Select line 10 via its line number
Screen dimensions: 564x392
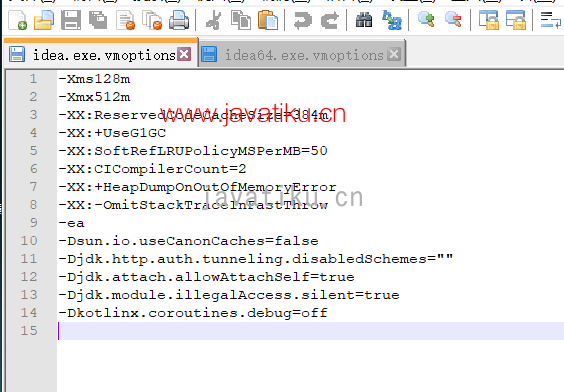[x=29, y=241]
